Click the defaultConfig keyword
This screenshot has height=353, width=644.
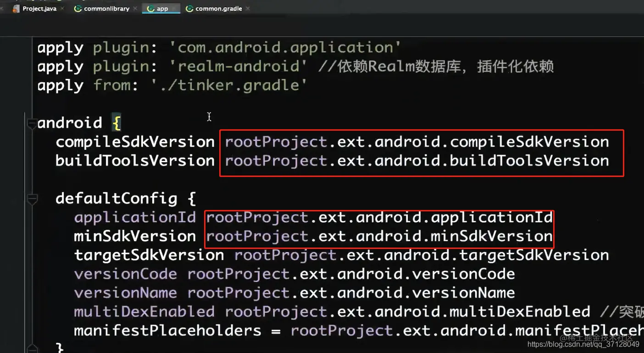(116, 199)
